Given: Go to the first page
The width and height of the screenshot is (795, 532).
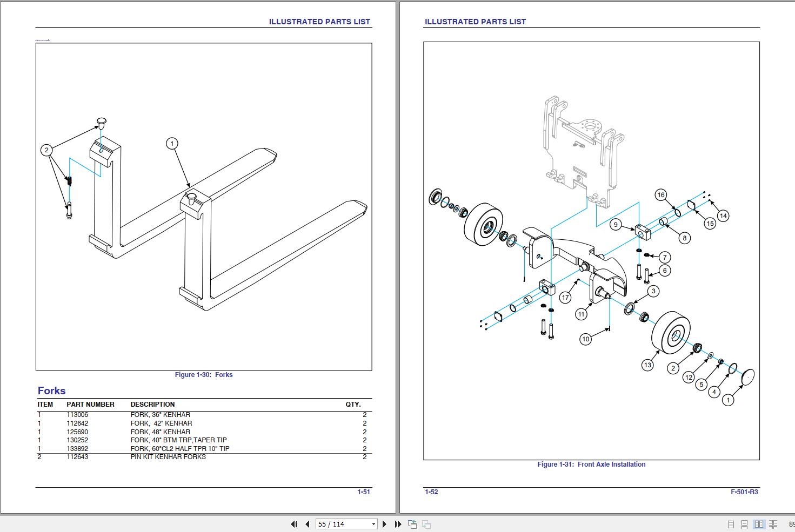Looking at the screenshot, I should click(294, 524).
